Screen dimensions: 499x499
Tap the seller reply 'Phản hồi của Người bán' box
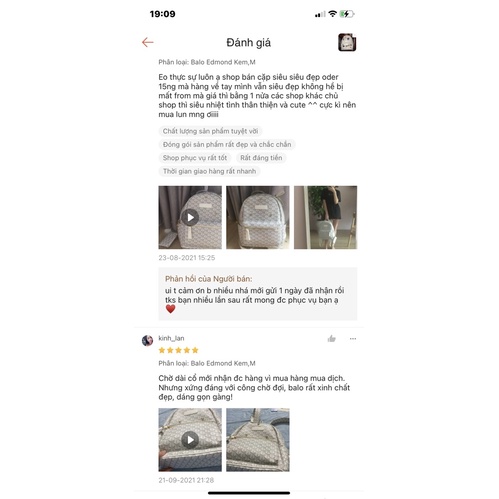coord(258,294)
